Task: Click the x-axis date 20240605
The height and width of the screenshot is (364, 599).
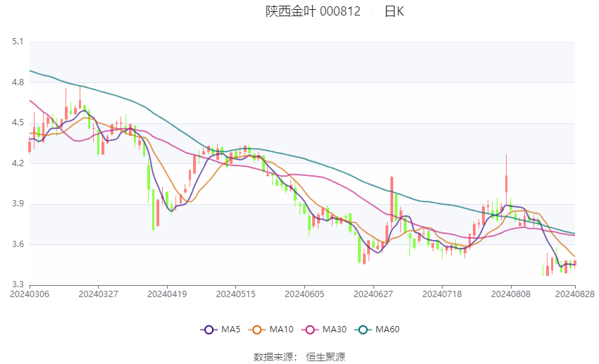Action: click(304, 294)
